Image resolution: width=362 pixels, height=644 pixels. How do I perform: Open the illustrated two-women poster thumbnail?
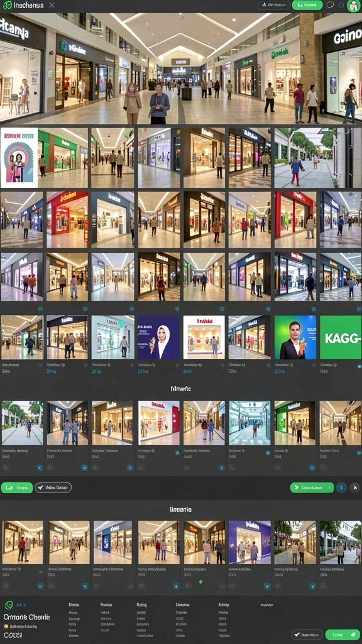pos(19,157)
